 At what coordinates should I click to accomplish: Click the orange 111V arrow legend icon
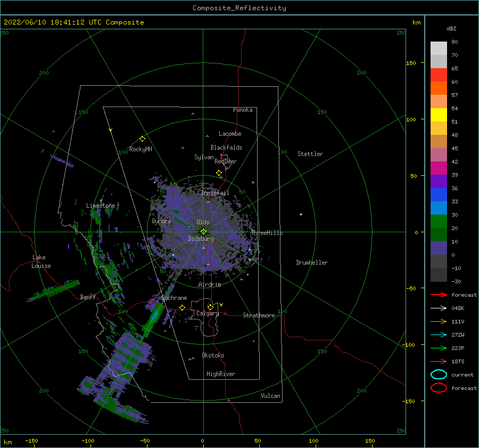click(439, 321)
